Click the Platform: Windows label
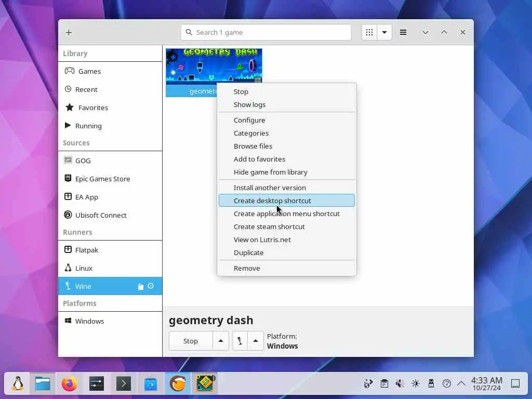Viewport: 532px width, 399px height. pyautogui.click(x=282, y=341)
